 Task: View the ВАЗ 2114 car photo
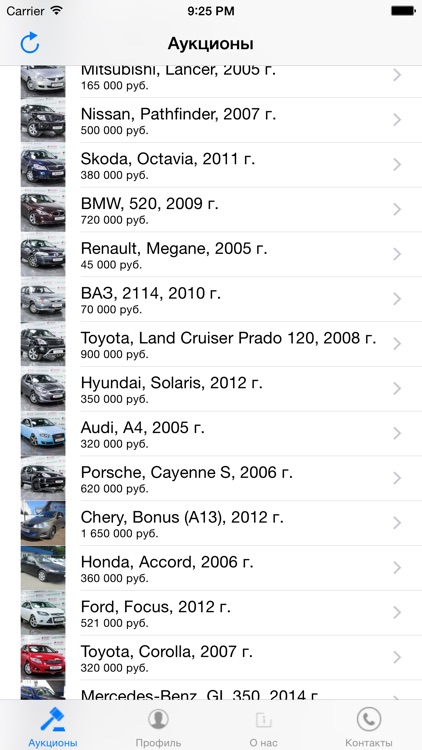(x=43, y=299)
